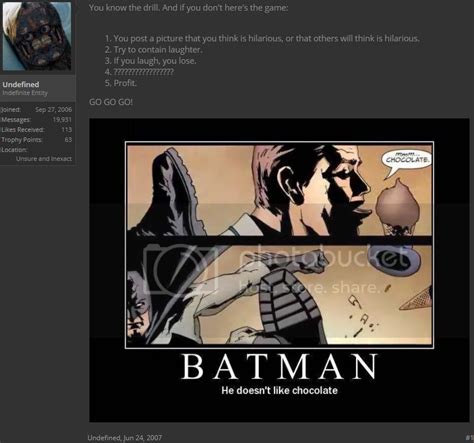474x443 pixels.
Task: Select the question marks line 4
Action: pyautogui.click(x=139, y=72)
